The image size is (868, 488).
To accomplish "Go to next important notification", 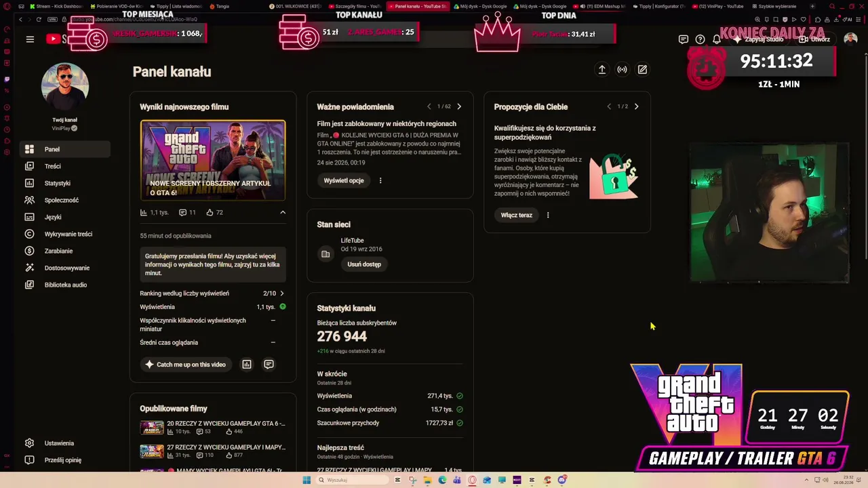I will click(459, 106).
